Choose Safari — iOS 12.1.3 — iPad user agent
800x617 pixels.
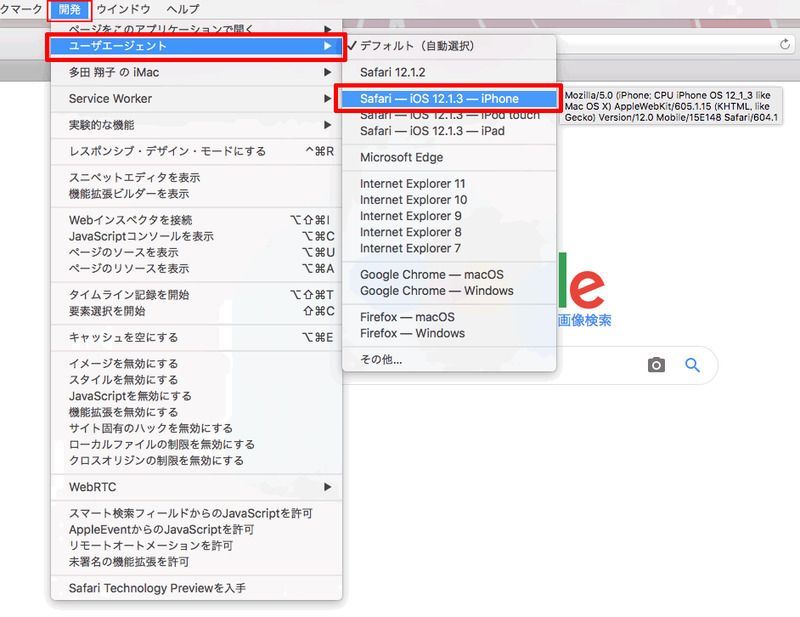click(x=432, y=131)
